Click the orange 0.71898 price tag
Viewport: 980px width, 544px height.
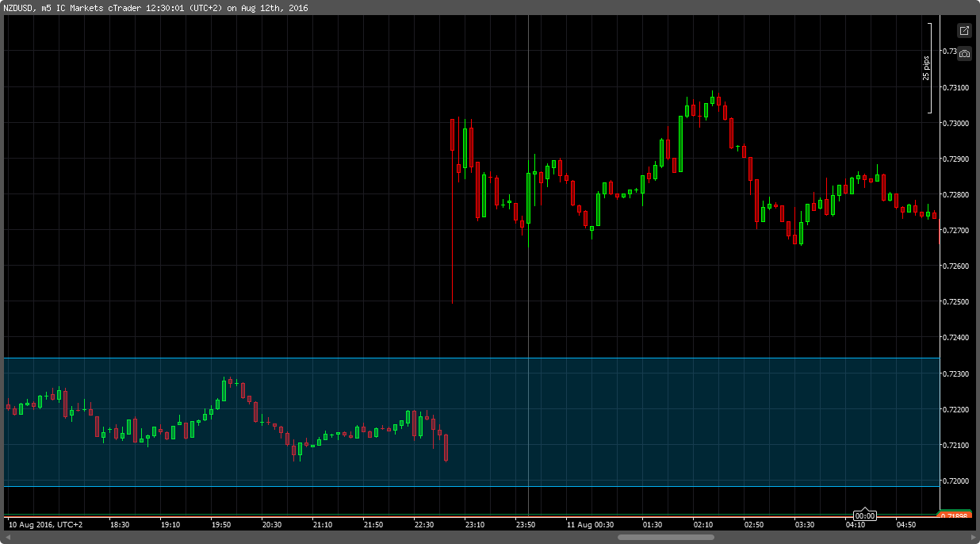(955, 515)
